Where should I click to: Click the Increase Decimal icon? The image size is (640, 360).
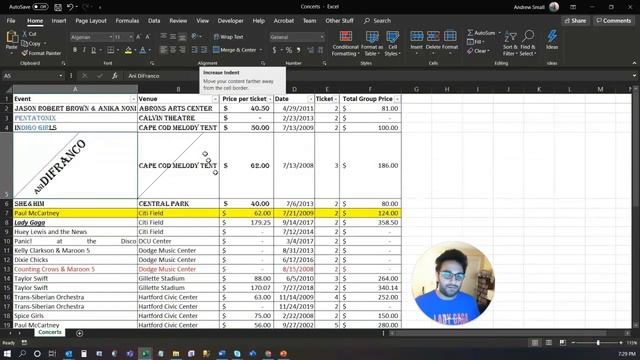tap(311, 50)
